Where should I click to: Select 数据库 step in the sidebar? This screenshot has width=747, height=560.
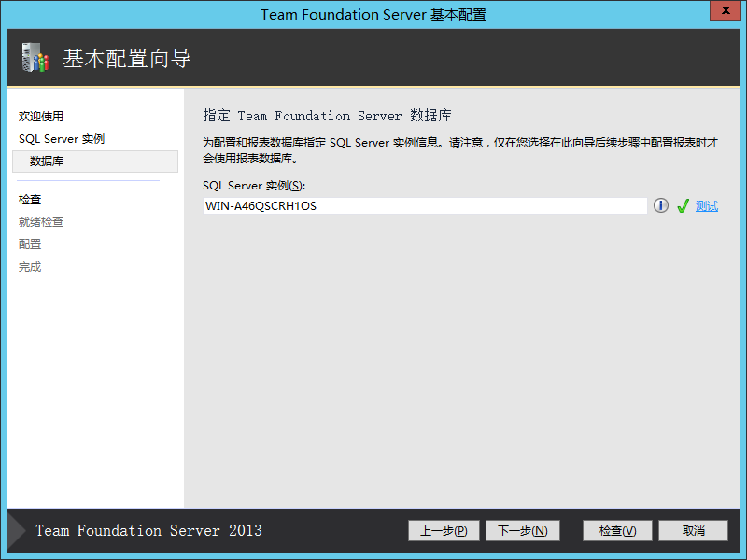(95, 161)
